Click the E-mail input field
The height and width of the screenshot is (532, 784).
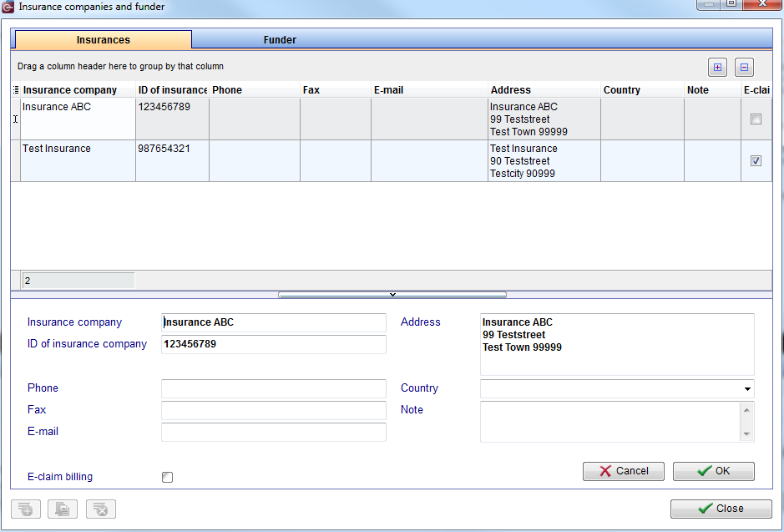pyautogui.click(x=274, y=432)
